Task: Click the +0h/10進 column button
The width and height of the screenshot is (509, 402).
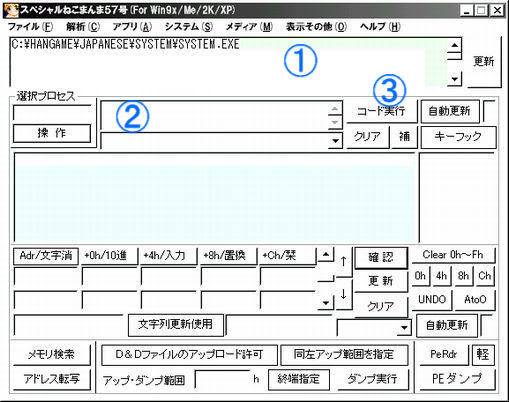Action: [109, 256]
